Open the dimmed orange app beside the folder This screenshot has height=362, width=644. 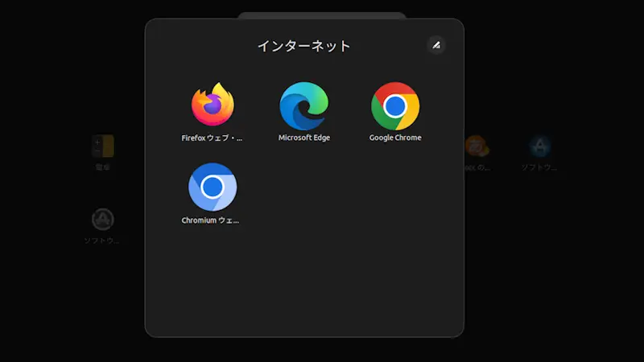477,146
